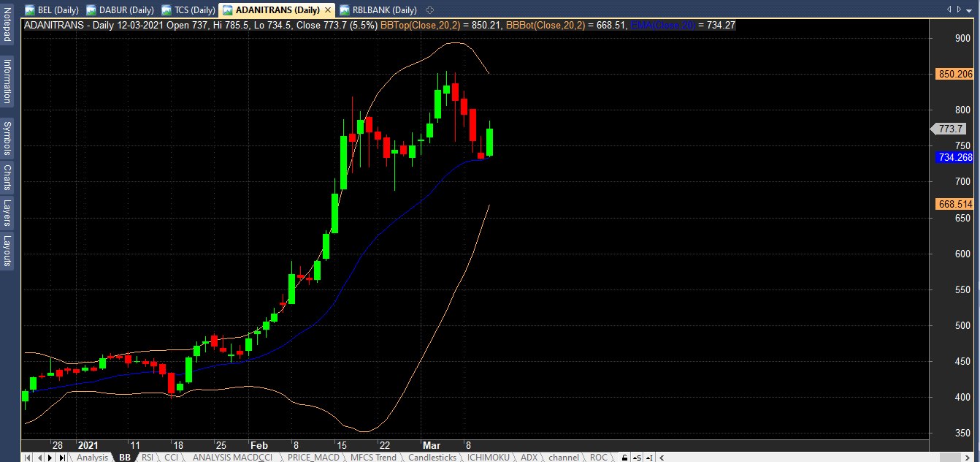Open the PRICE_MACD sheet tab
The image size is (980, 462).
coord(314,458)
